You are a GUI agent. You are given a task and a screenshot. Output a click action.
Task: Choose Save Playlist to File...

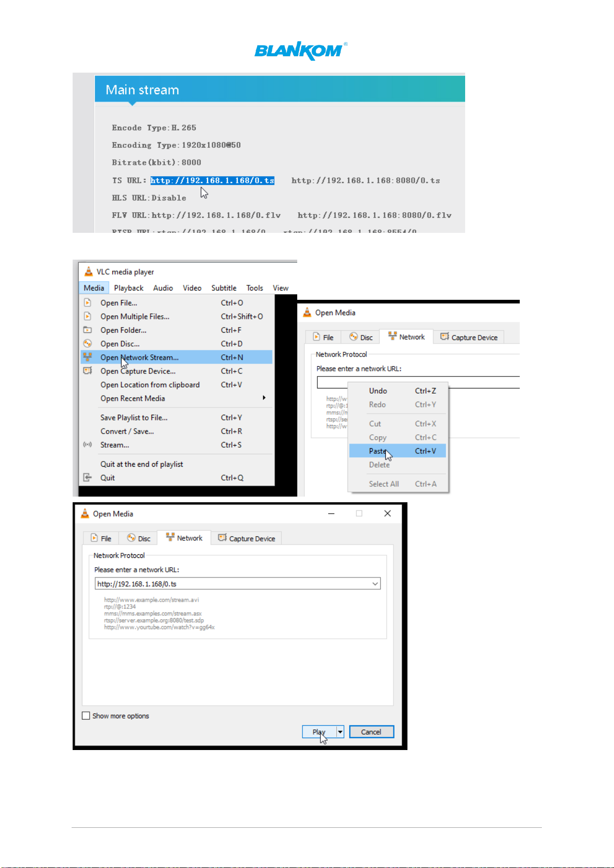[x=177, y=418]
